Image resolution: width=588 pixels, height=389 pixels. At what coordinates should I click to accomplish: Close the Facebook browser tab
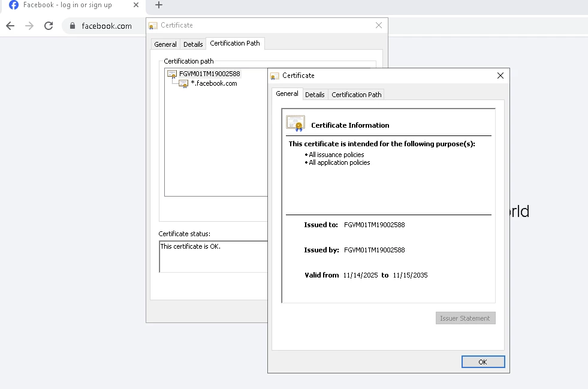136,5
